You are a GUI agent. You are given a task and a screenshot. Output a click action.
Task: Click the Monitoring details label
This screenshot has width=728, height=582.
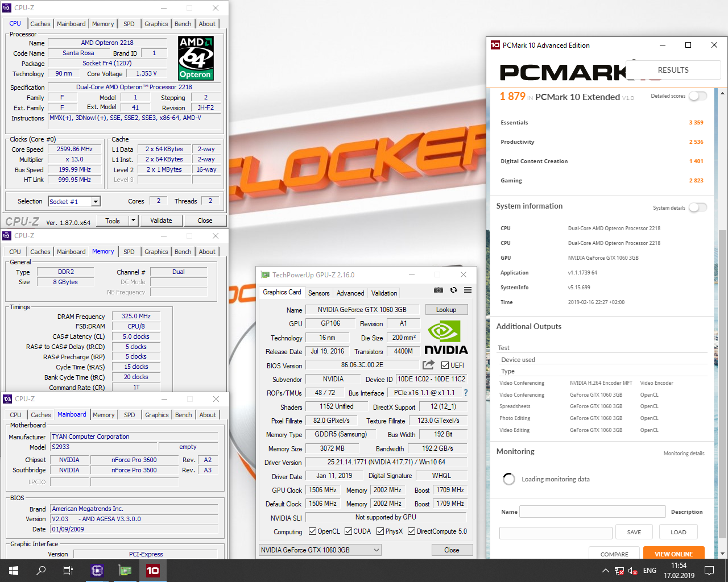pyautogui.click(x=684, y=454)
